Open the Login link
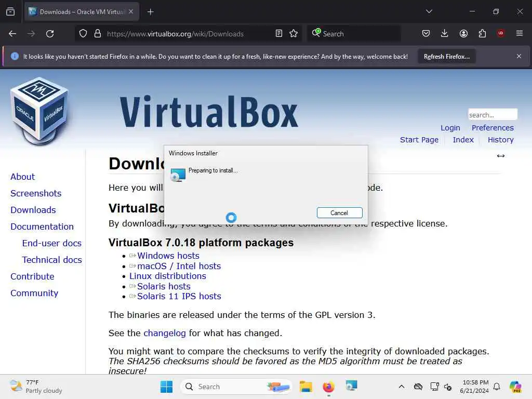 (450, 128)
